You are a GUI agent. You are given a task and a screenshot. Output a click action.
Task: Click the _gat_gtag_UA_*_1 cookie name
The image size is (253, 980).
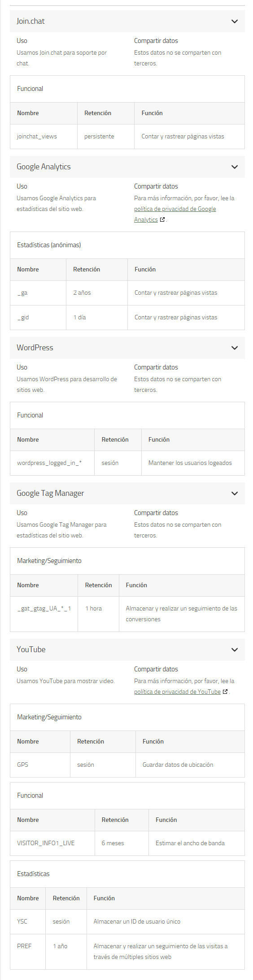(44, 609)
